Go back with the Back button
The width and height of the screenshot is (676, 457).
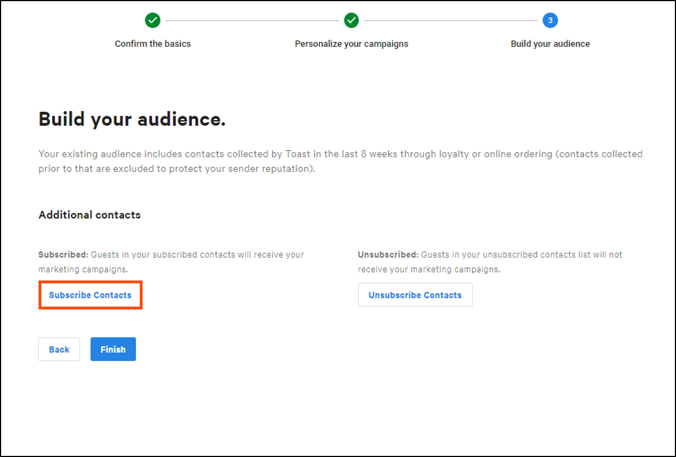pos(59,349)
